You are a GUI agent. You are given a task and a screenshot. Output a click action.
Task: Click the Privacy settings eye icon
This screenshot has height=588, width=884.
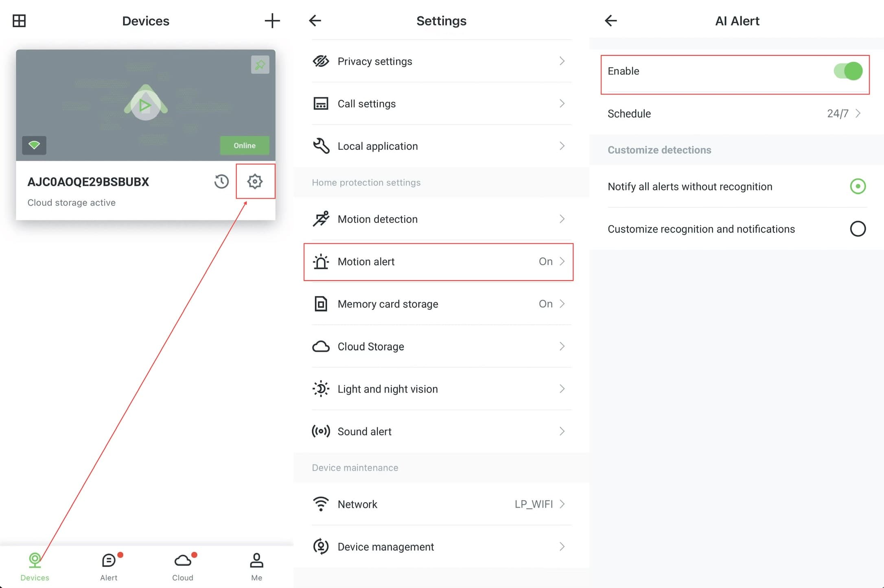tap(321, 61)
